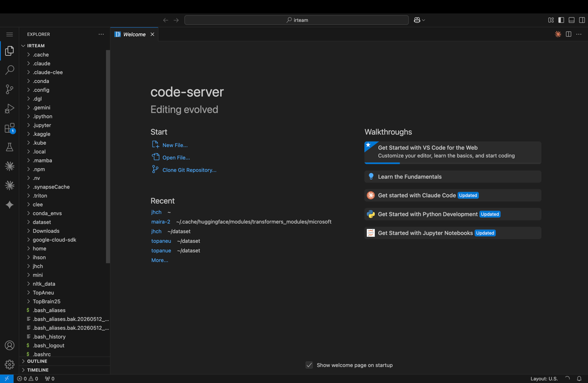The width and height of the screenshot is (588, 383).
Task: Open the Search view icon
Action: (x=9, y=70)
